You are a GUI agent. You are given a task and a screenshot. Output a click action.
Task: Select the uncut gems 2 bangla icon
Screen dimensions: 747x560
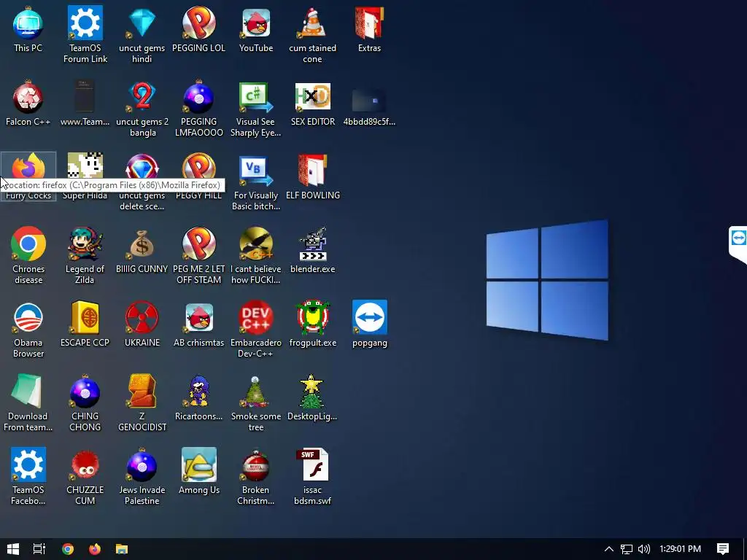142,97
